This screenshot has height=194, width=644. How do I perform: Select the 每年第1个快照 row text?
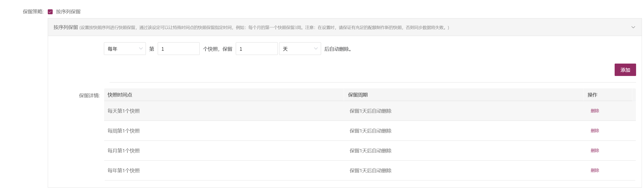(x=123, y=170)
